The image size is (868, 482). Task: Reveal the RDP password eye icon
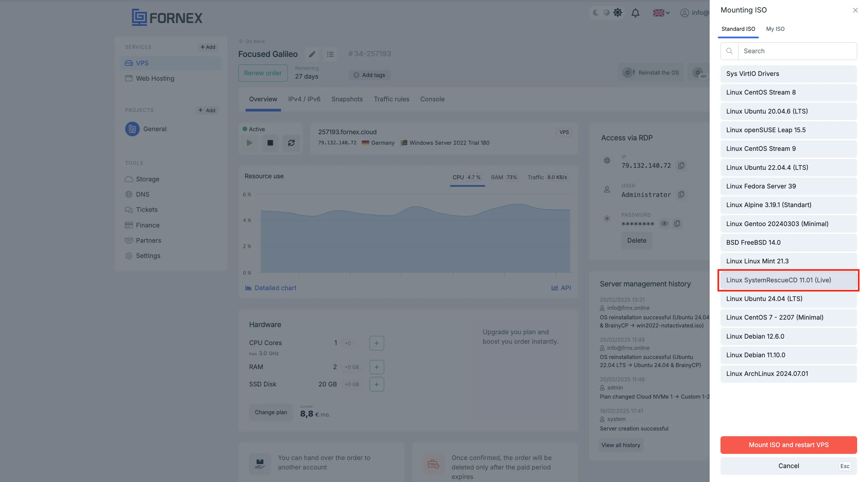pos(664,223)
